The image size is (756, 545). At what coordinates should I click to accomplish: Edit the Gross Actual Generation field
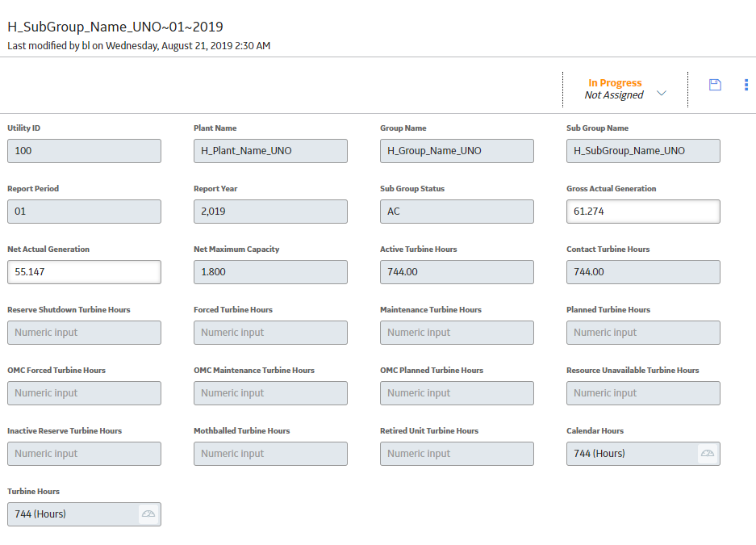coord(643,212)
